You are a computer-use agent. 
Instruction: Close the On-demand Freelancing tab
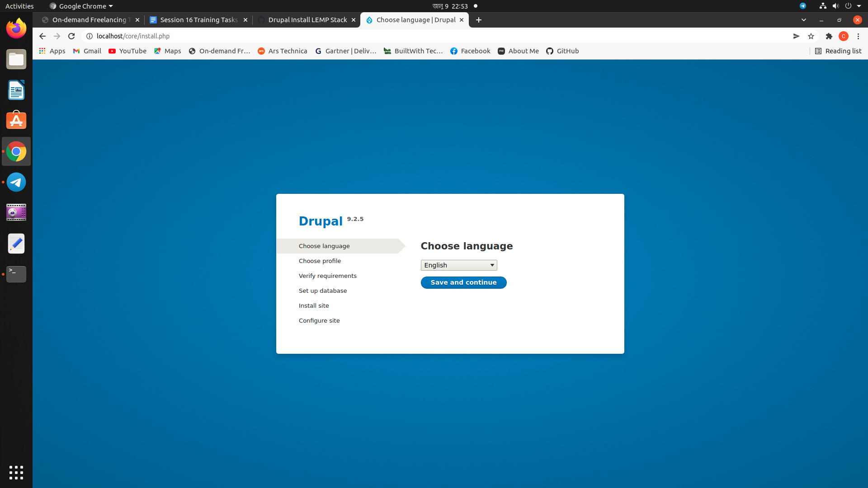[137, 20]
